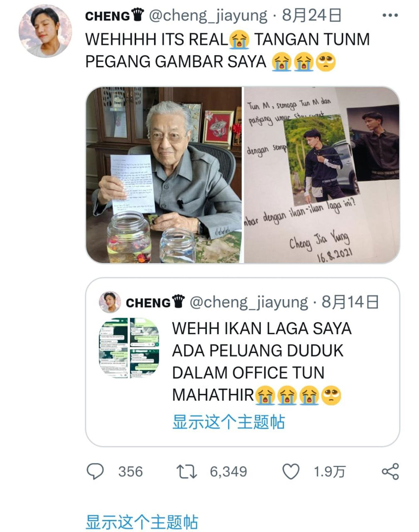View the 1.9万 likes count
The height and width of the screenshot is (532, 419).
tap(329, 472)
